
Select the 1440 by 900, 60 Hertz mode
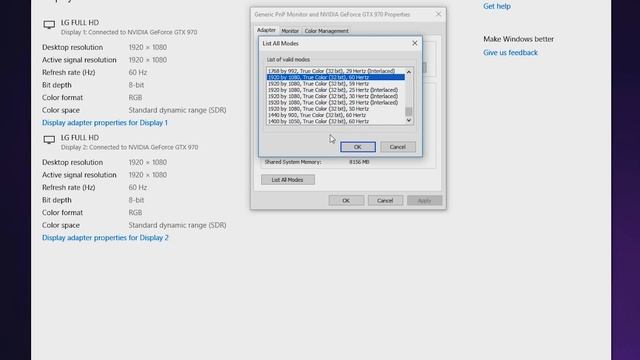tap(335, 115)
